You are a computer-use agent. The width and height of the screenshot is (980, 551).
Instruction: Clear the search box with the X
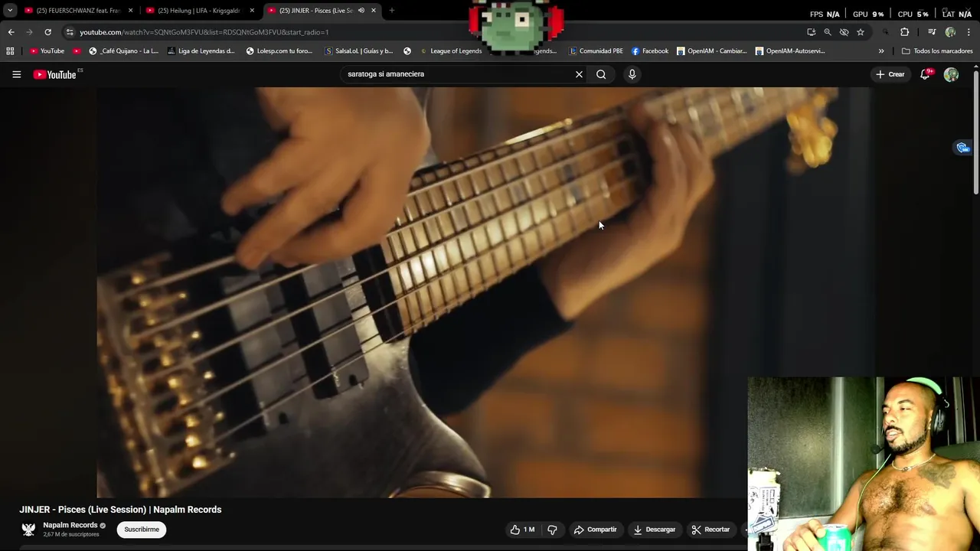(579, 74)
